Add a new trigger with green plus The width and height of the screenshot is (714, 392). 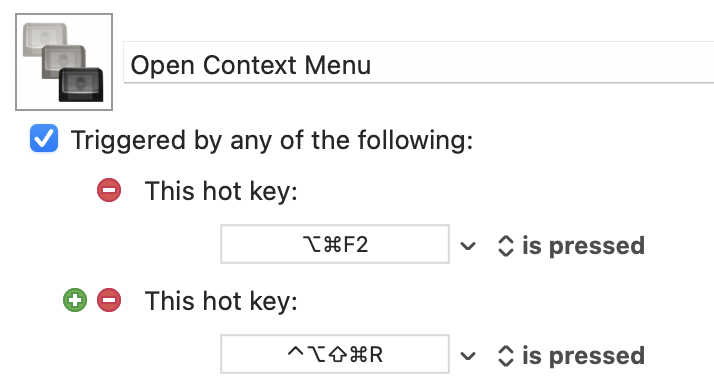pos(75,300)
